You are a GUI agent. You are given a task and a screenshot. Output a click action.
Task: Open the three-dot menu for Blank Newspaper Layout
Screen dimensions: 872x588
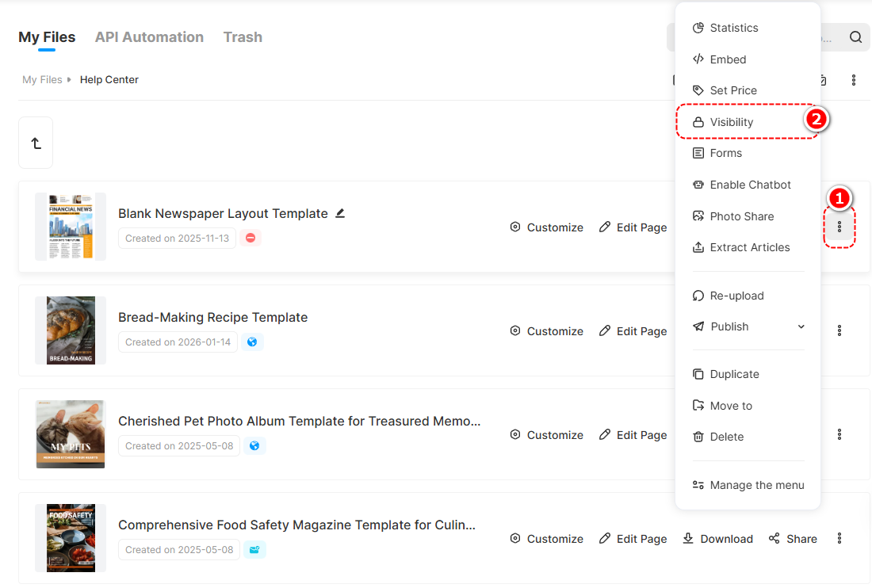pyautogui.click(x=839, y=227)
